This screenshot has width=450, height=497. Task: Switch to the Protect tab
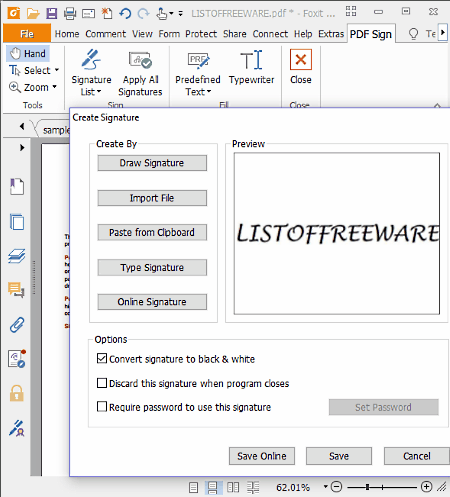[201, 34]
